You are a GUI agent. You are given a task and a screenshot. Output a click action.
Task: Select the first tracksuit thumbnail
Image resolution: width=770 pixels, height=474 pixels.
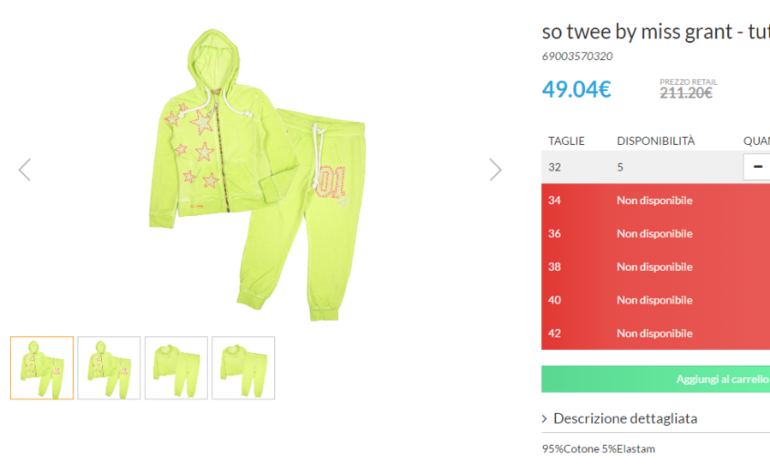[42, 368]
